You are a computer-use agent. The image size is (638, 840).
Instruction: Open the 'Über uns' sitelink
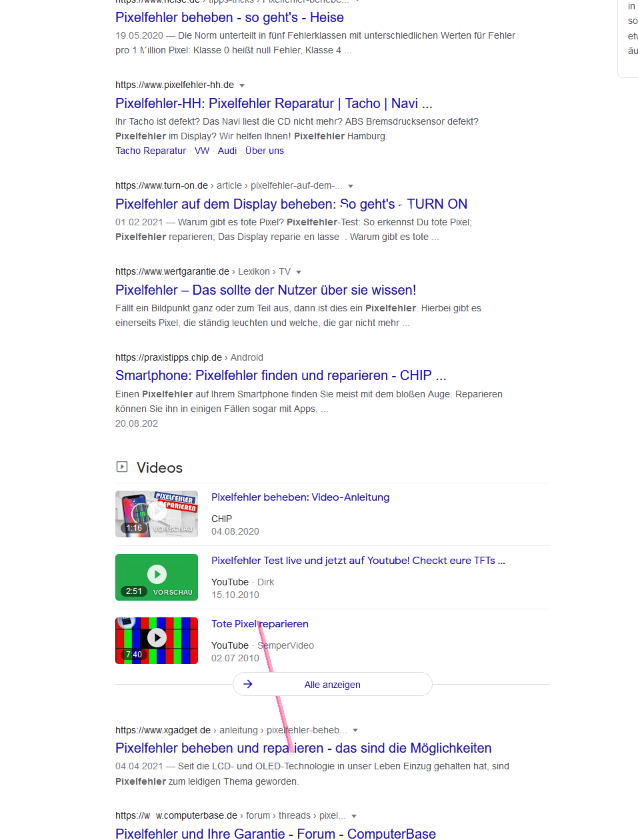(265, 151)
